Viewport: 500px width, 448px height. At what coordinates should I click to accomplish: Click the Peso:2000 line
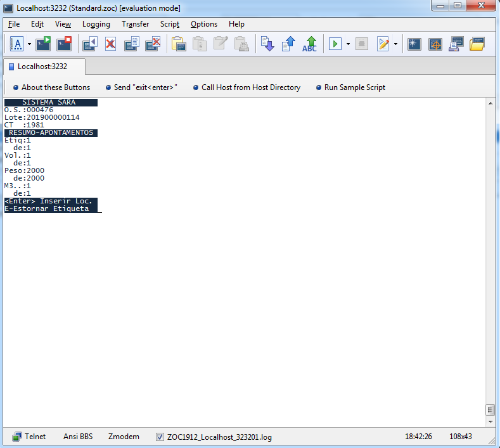pos(24,170)
